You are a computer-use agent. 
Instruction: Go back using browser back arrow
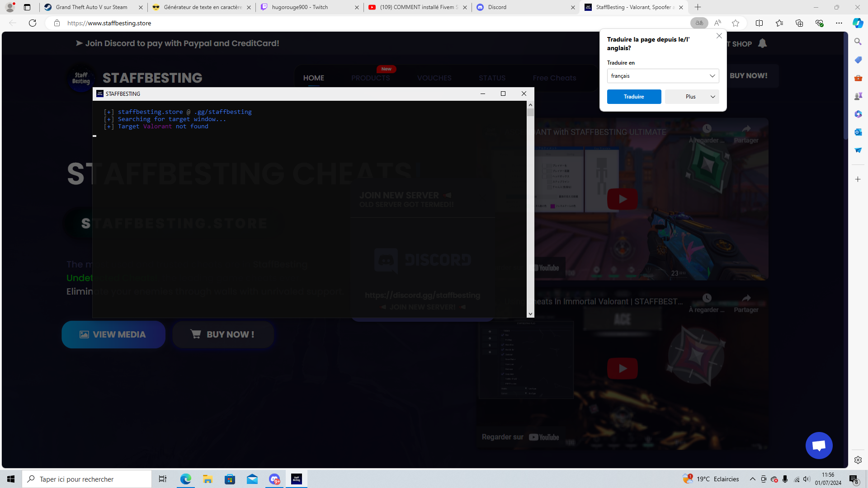pyautogui.click(x=13, y=23)
